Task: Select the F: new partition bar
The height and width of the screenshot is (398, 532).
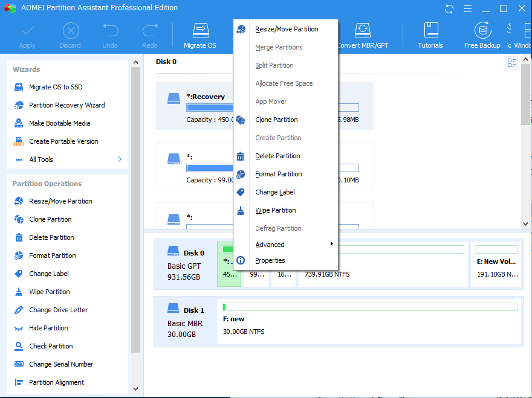Action: [x=369, y=321]
